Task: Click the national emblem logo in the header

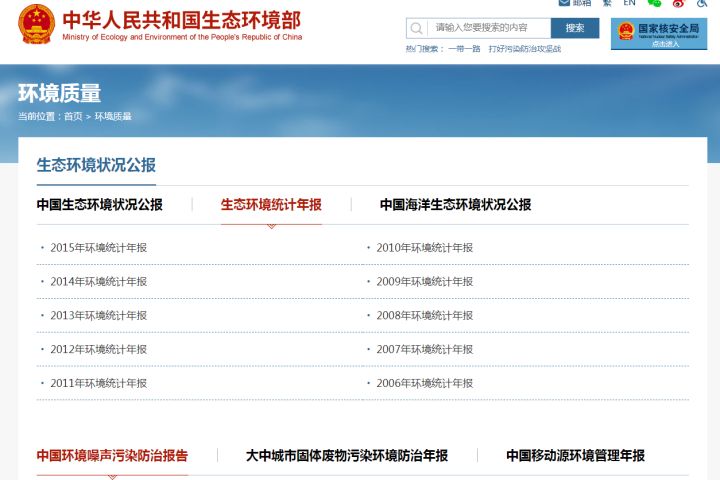Action: pos(36,24)
